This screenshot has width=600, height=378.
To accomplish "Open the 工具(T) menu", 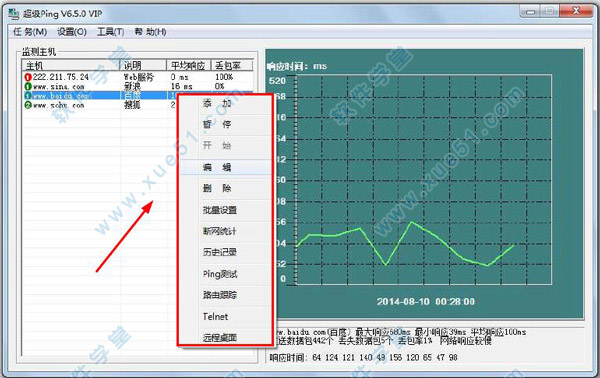I will (x=110, y=32).
